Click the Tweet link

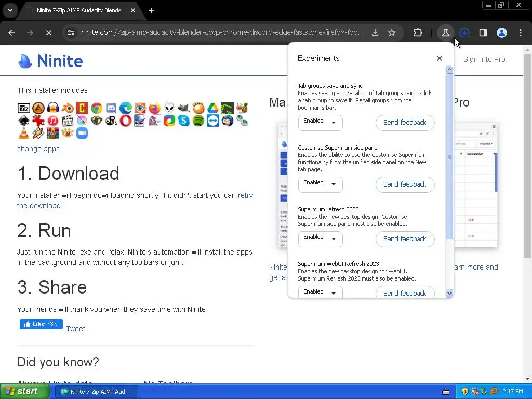coord(76,329)
